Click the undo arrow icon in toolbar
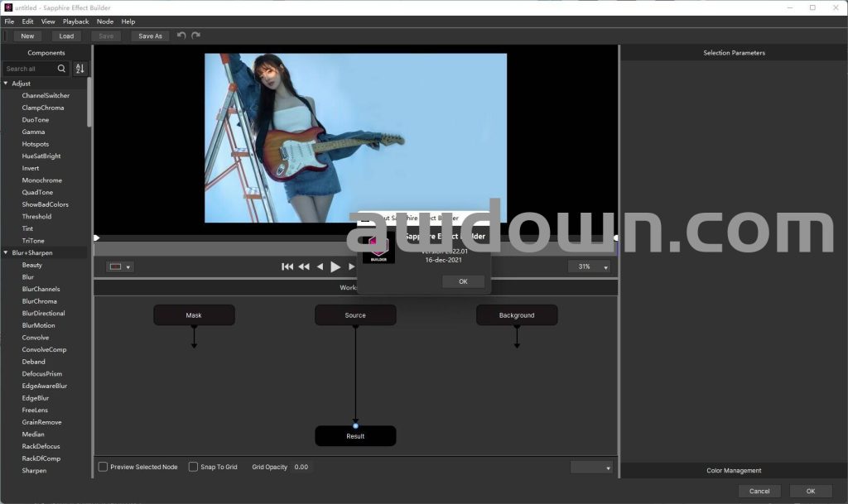The image size is (848, 504). pos(181,36)
